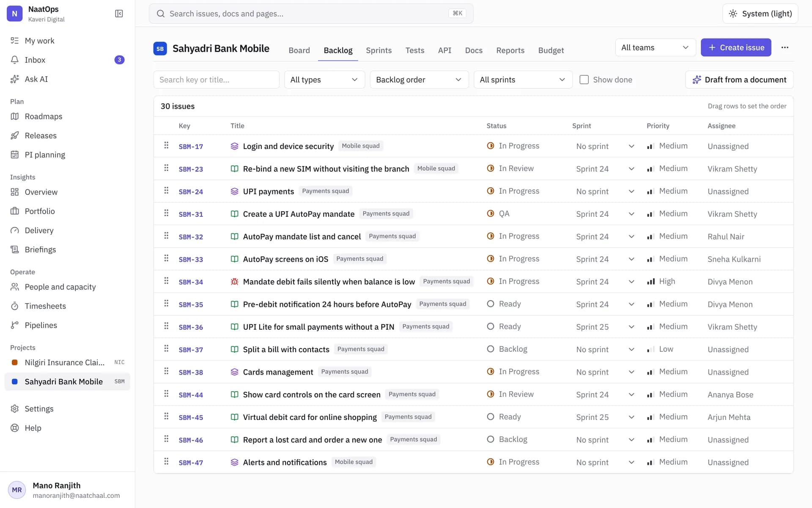Open Roadmaps map icon
This screenshot has width=812, height=508.
coord(15,116)
